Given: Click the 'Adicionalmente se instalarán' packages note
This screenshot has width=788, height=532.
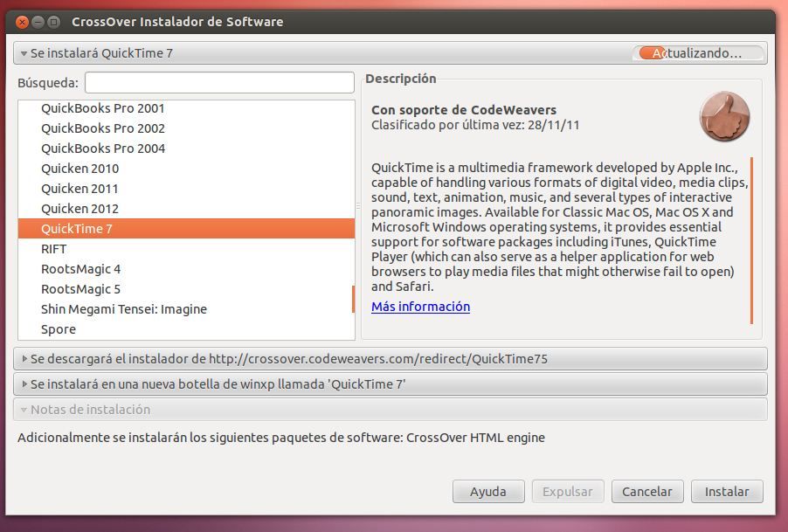Looking at the screenshot, I should pos(281,438).
